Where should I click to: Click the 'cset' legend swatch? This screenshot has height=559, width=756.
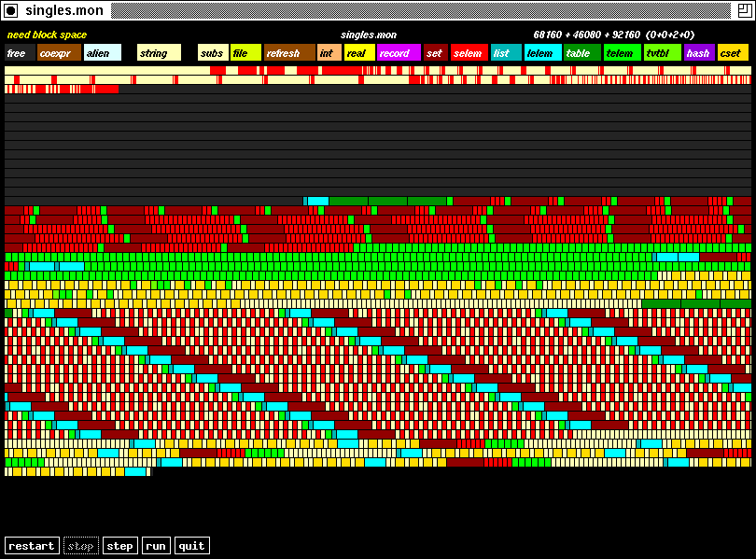point(733,53)
